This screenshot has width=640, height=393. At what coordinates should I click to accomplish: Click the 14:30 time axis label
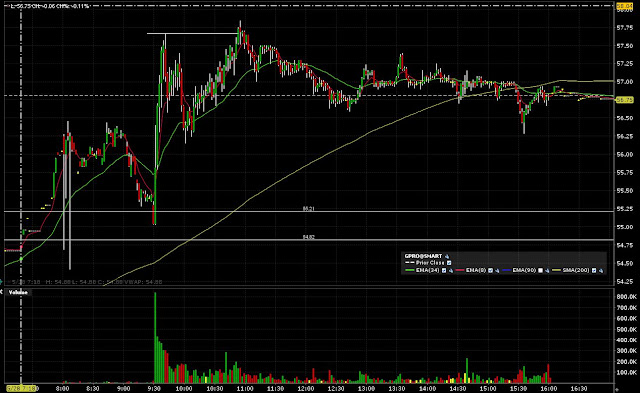tap(458, 389)
